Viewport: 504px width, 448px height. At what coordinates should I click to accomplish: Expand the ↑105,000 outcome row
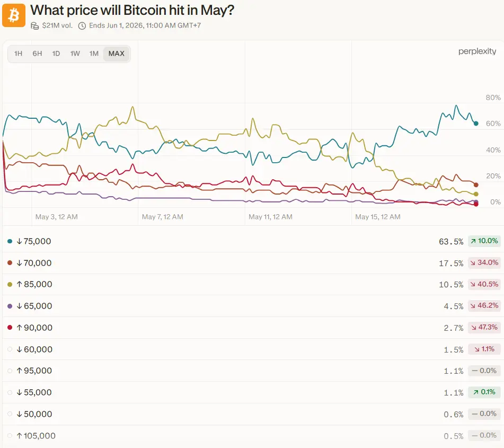[x=253, y=436]
